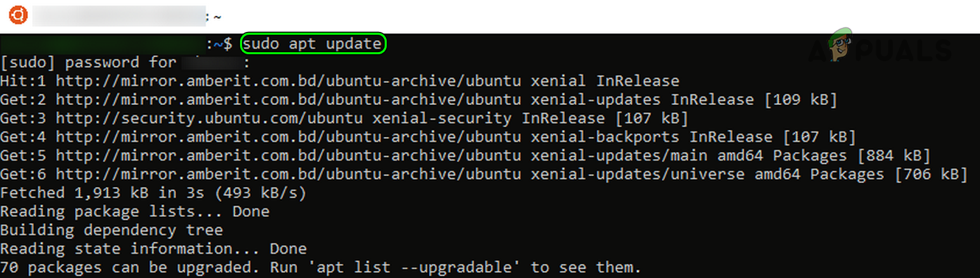Image resolution: width=980 pixels, height=278 pixels.
Task: Click the '[884 kB]' size text
Action: pyautogui.click(x=893, y=155)
